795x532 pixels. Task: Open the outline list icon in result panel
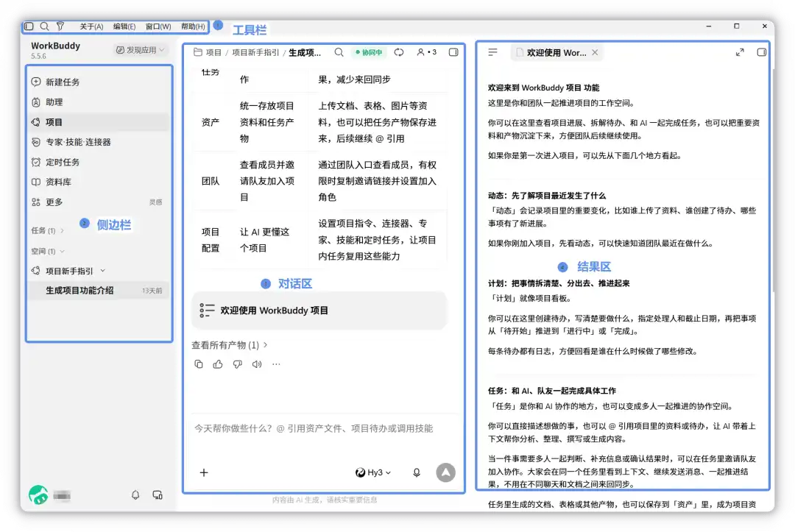click(x=492, y=52)
